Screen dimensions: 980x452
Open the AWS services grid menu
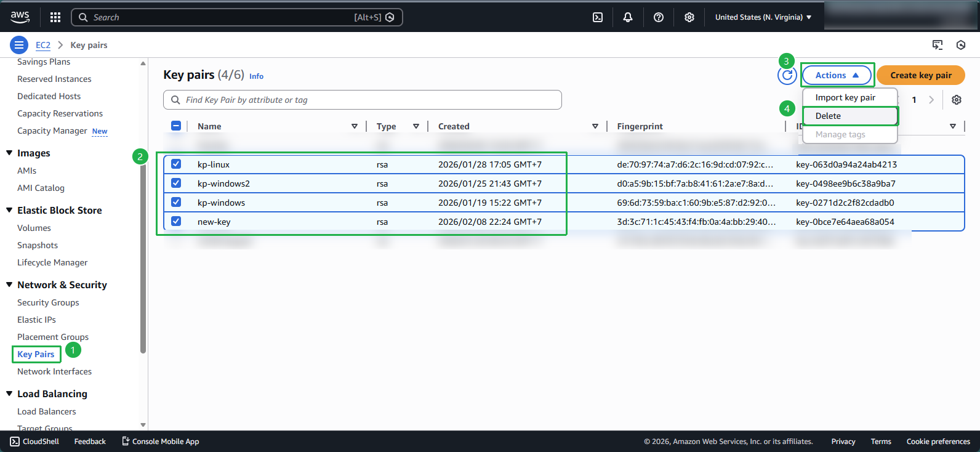[55, 17]
